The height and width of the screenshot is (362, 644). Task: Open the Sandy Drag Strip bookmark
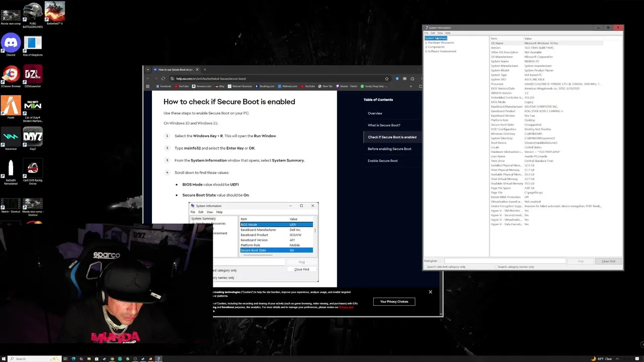coord(373,86)
